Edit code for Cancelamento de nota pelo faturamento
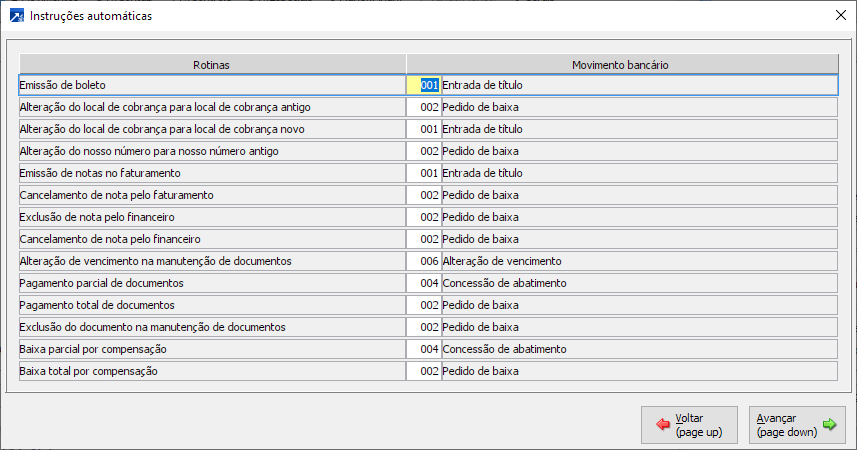The image size is (857, 450). click(423, 195)
